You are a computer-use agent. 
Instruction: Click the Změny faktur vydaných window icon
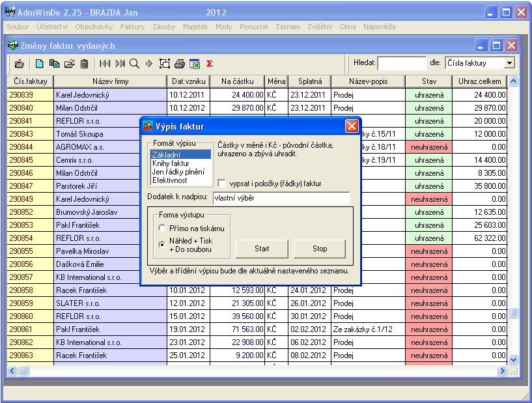(x=12, y=46)
